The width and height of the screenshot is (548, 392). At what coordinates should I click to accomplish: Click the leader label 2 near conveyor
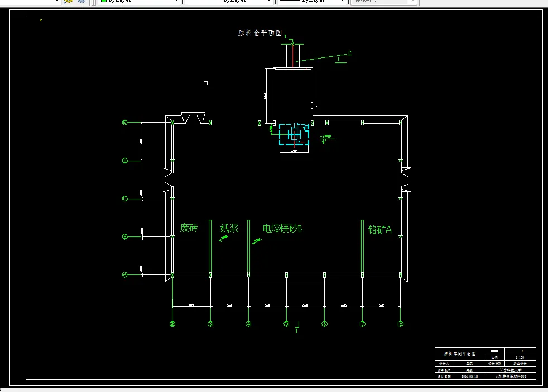[350, 53]
